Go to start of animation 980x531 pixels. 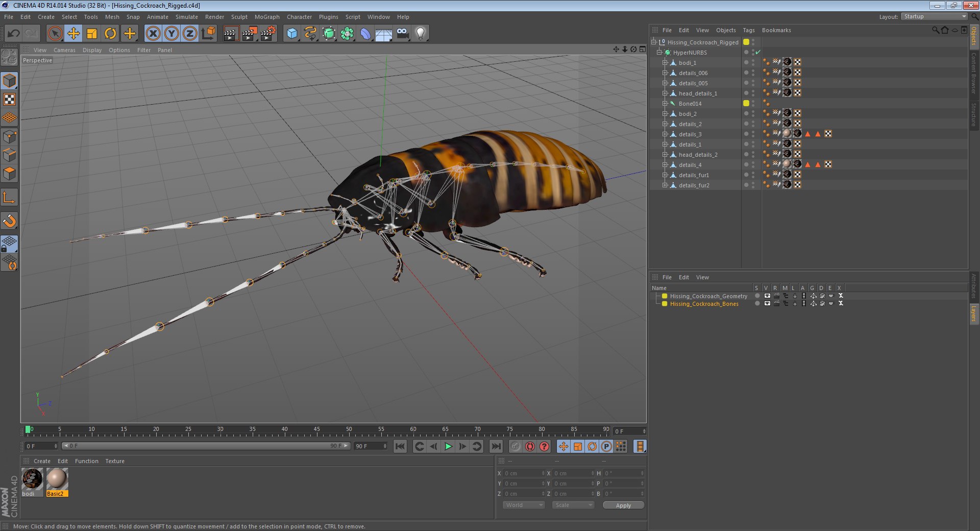(400, 447)
